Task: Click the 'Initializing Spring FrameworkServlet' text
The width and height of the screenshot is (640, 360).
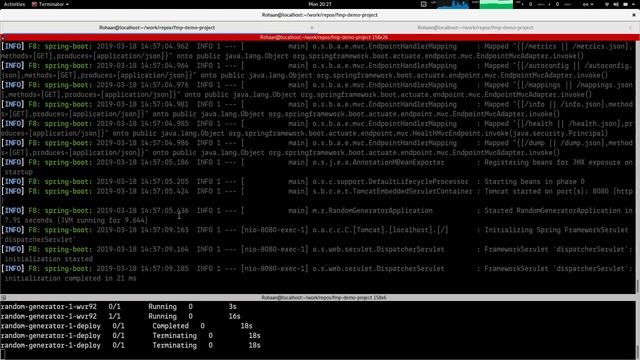Action: coord(556,230)
